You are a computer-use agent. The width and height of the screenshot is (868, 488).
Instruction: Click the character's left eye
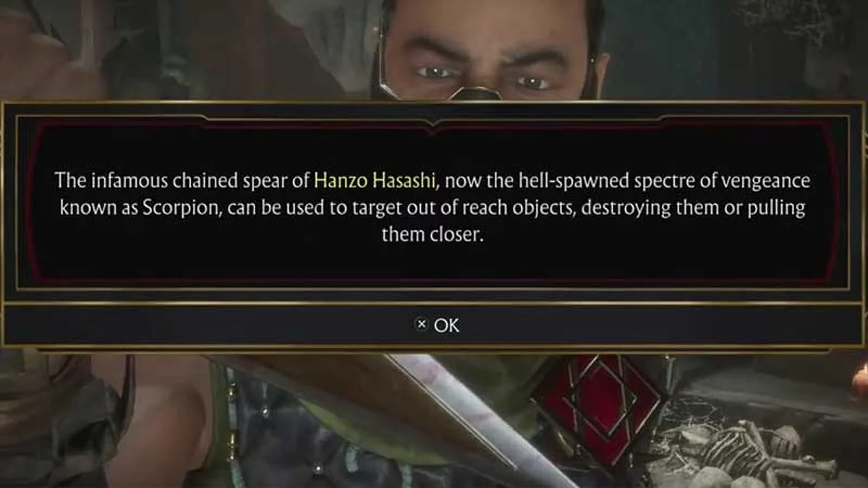coord(533,82)
